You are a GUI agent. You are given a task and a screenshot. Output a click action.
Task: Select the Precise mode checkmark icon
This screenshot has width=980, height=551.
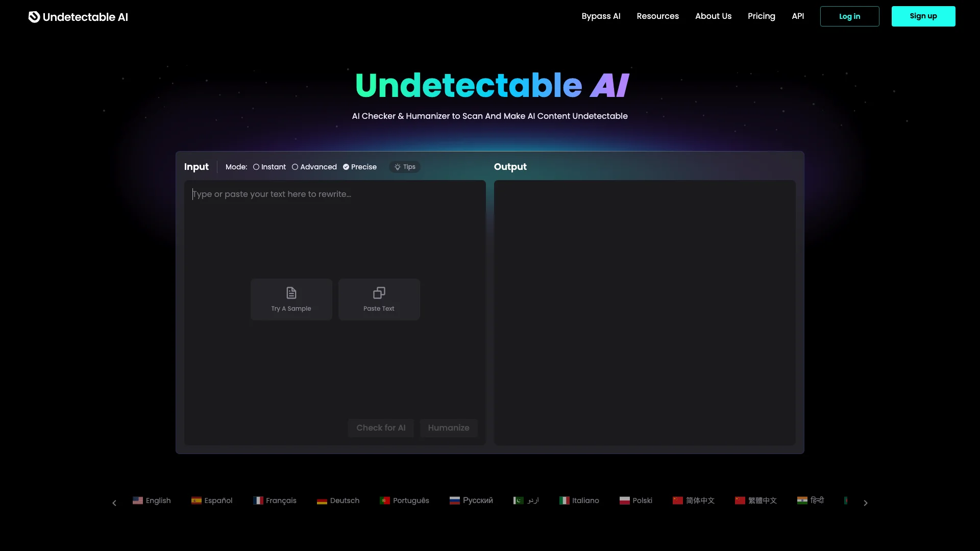coord(346,167)
